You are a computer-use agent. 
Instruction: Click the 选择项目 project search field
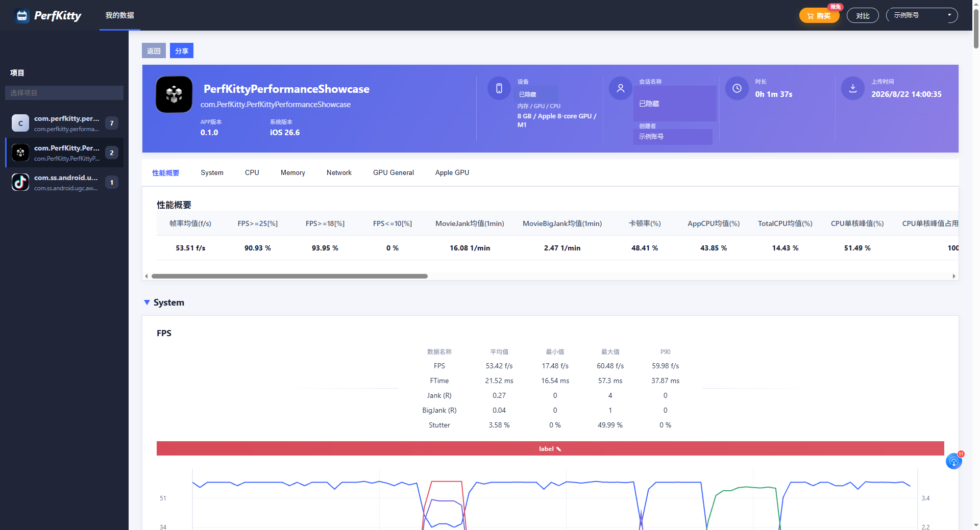coord(64,93)
